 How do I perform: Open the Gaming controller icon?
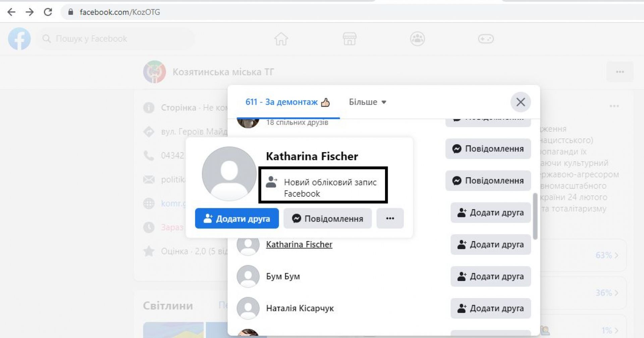coord(485,39)
